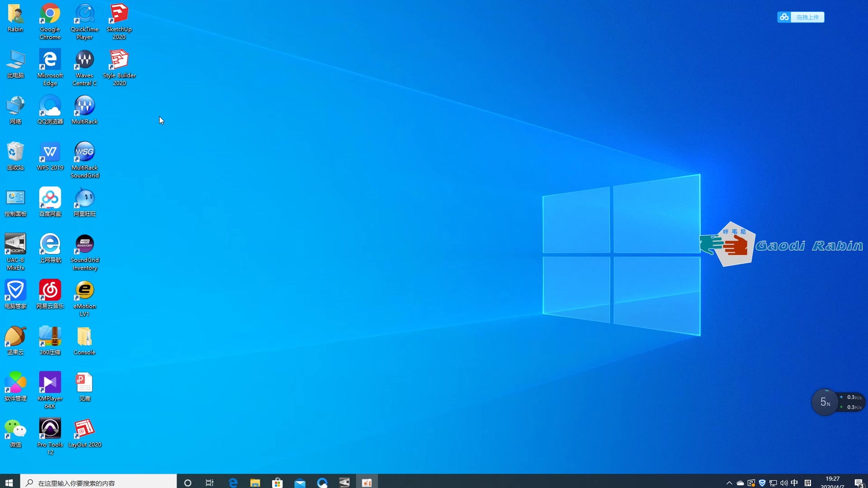Click search bar in taskbar

click(99, 483)
